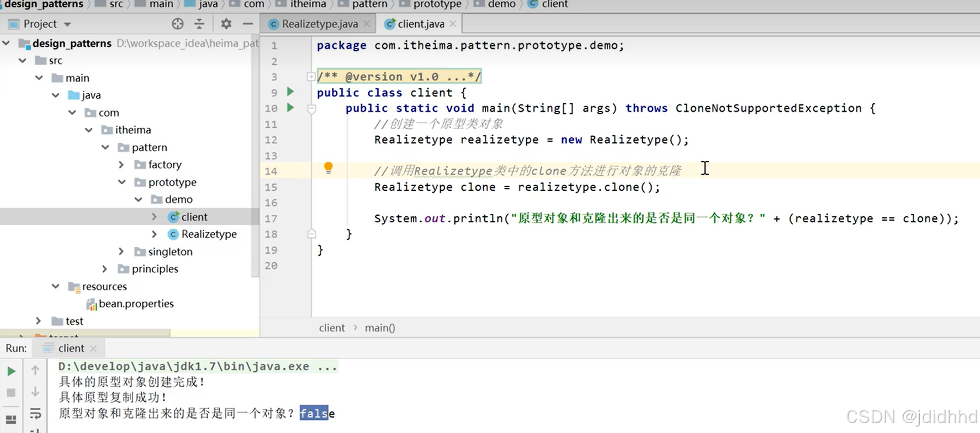Close the client run tab
Screen dimensions: 980x433
pos(93,349)
